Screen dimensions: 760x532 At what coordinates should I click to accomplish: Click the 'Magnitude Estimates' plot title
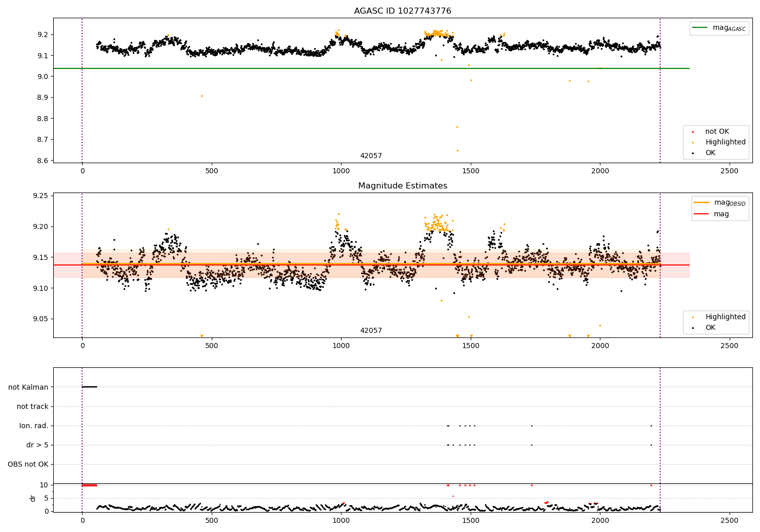click(x=402, y=186)
